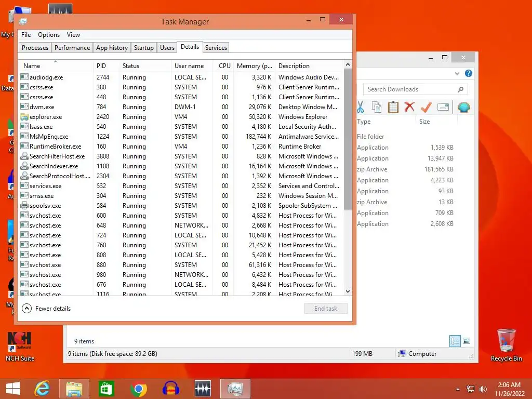Open the Options menu

49,35
